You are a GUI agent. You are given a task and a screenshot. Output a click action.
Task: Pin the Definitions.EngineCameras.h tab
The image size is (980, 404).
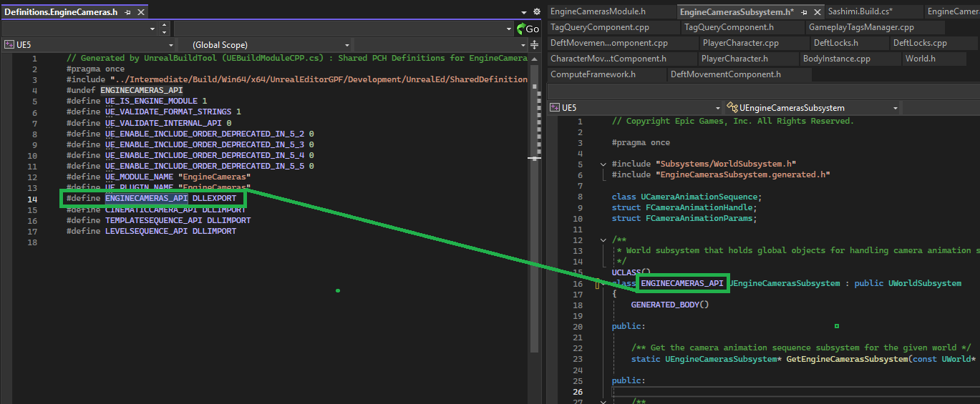[127, 12]
